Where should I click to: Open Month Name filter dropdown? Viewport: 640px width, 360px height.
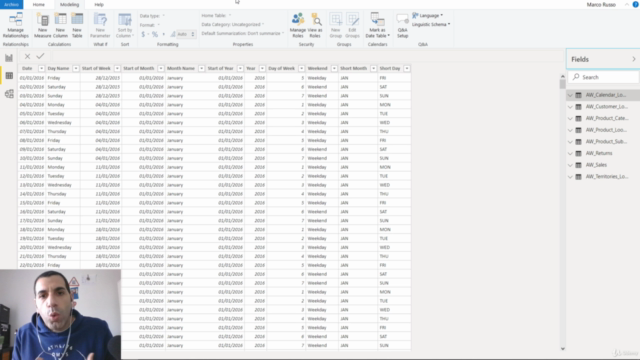tap(201, 68)
